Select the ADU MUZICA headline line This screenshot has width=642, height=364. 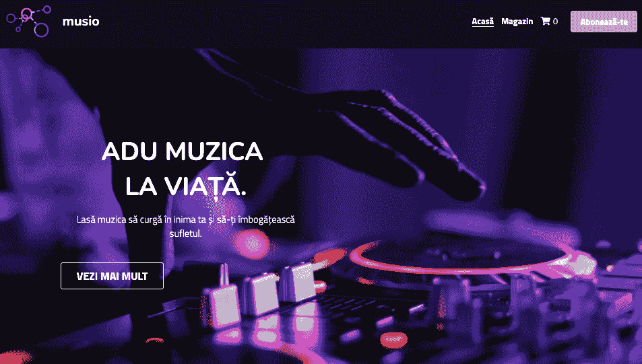[182, 151]
